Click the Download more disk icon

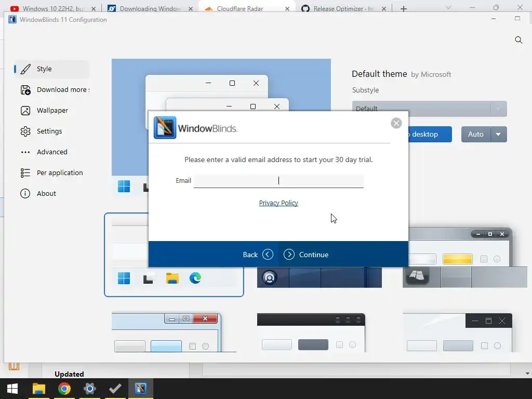(x=25, y=90)
